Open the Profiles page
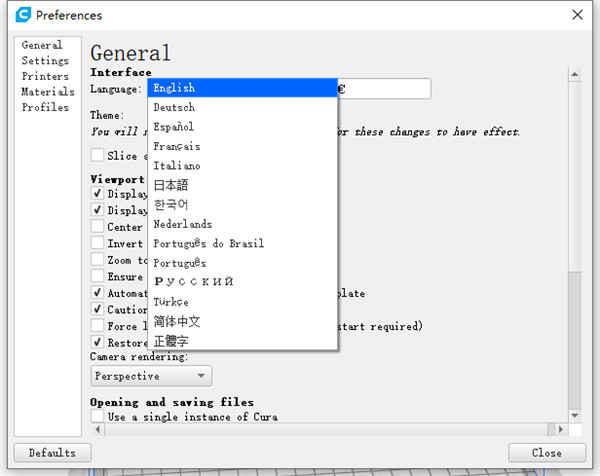Viewport: 600px width, 476px height. coord(45,107)
